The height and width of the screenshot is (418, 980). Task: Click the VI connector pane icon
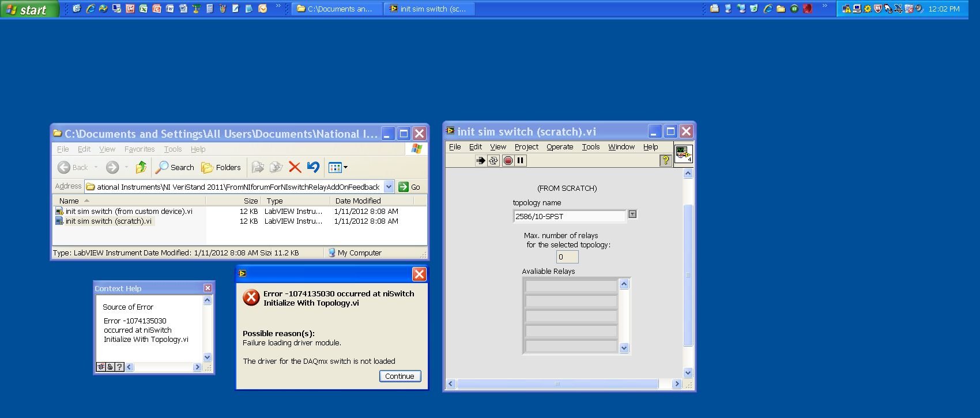(683, 154)
